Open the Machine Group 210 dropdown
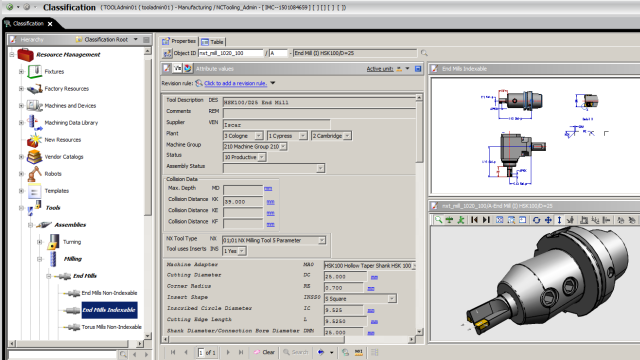640x360 pixels. click(283, 147)
